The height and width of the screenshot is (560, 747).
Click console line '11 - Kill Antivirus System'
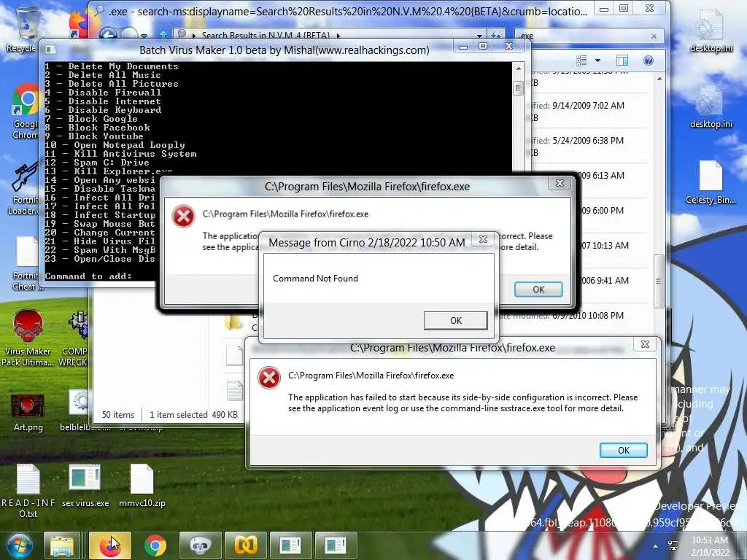[x=120, y=154]
